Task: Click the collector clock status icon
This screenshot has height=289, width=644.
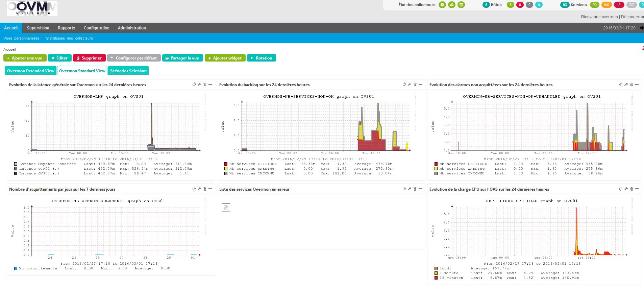Action: point(442,5)
